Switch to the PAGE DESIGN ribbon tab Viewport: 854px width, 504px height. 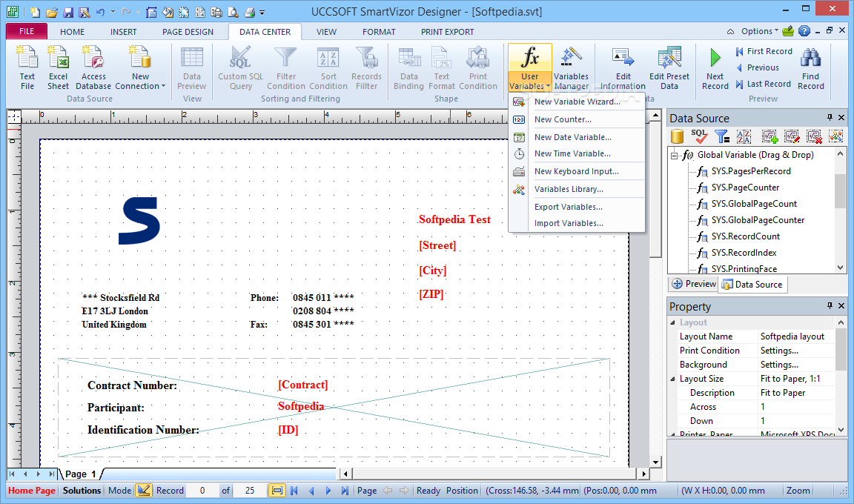(x=188, y=32)
